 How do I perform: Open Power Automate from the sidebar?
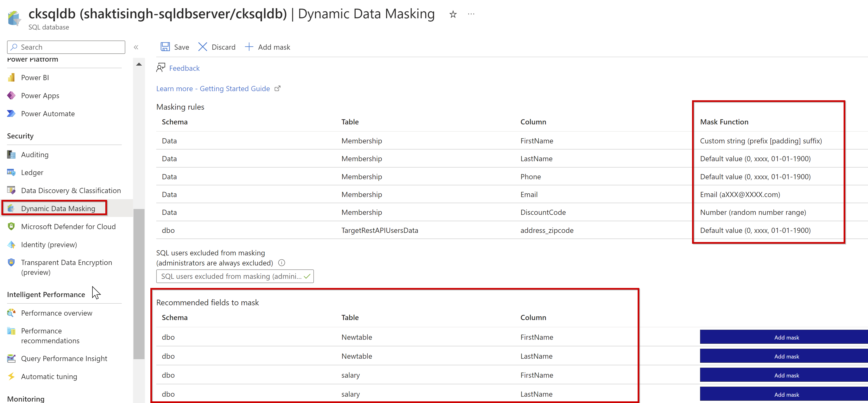click(48, 113)
